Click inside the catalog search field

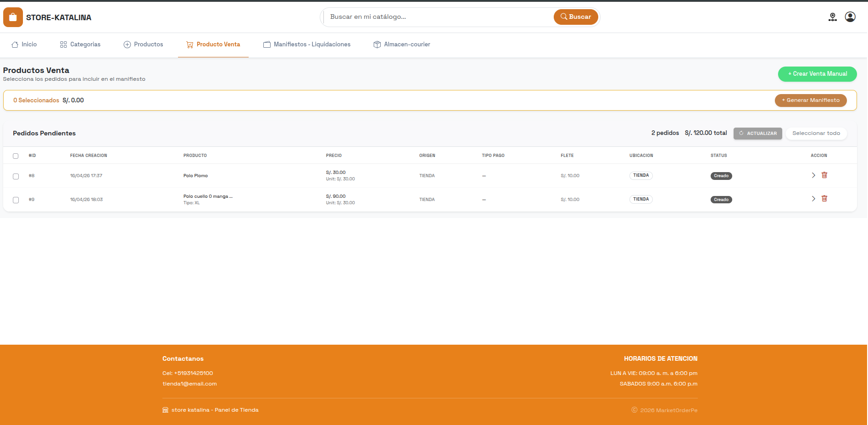[x=436, y=17]
